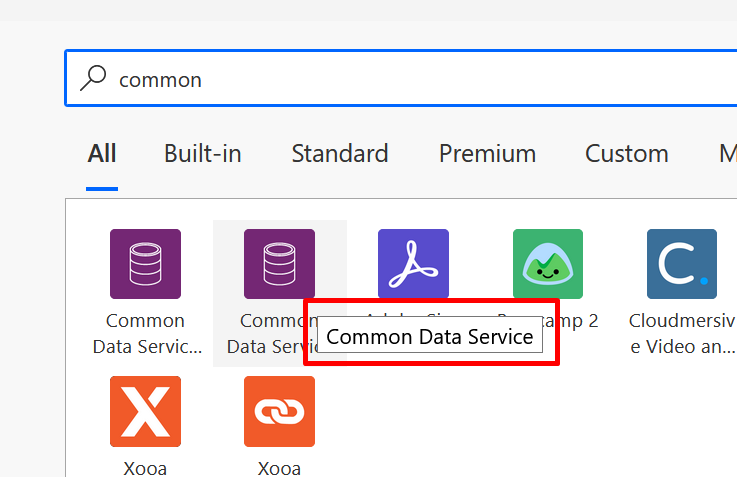Pick the Xooa connector with chain-link logo
This screenshot has width=737, height=477.
[x=279, y=411]
